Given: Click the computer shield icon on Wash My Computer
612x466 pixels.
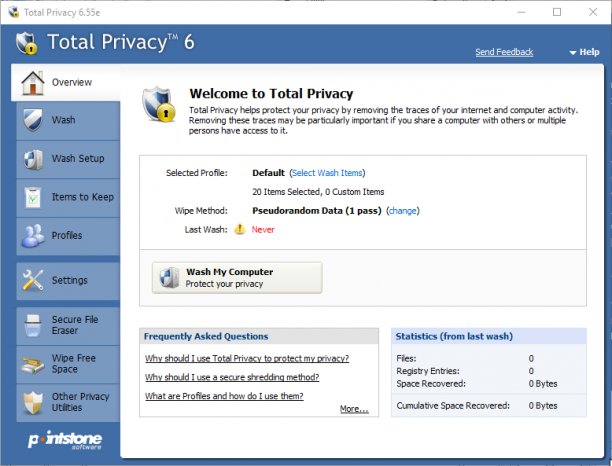Looking at the screenshot, I should pyautogui.click(x=169, y=278).
